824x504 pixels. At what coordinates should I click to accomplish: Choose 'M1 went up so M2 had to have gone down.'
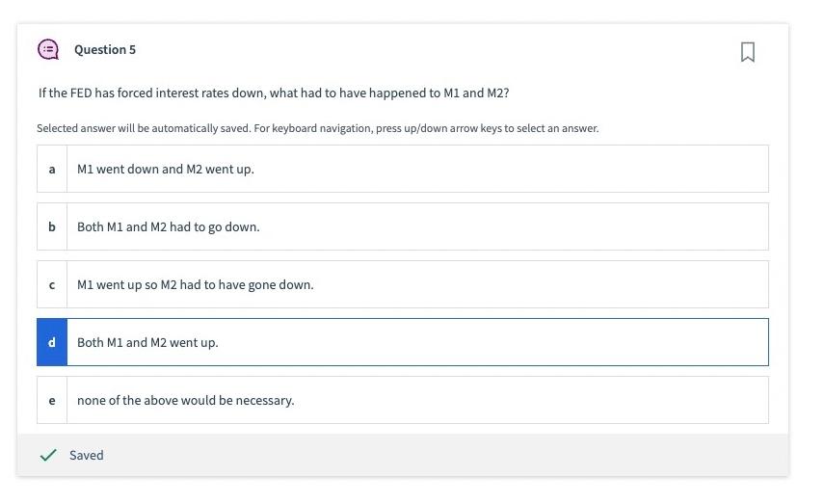click(x=195, y=285)
